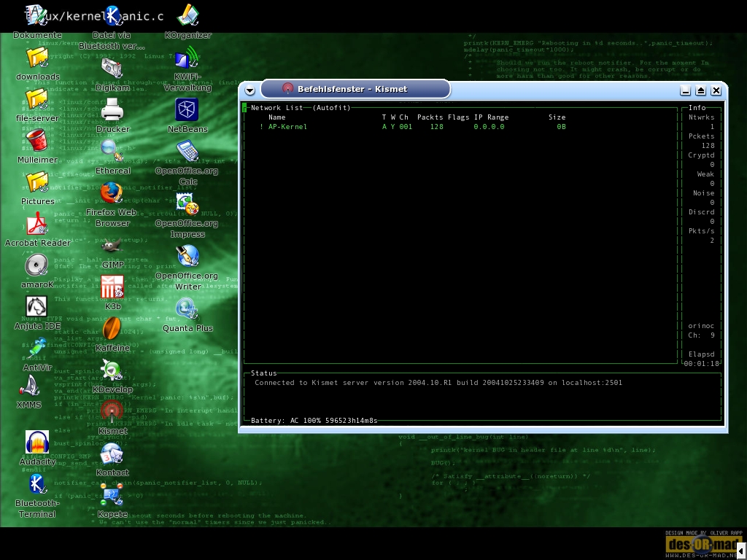Screen dimensions: 747x560
Task: Launch XMMS audio player icon
Action: 29,386
